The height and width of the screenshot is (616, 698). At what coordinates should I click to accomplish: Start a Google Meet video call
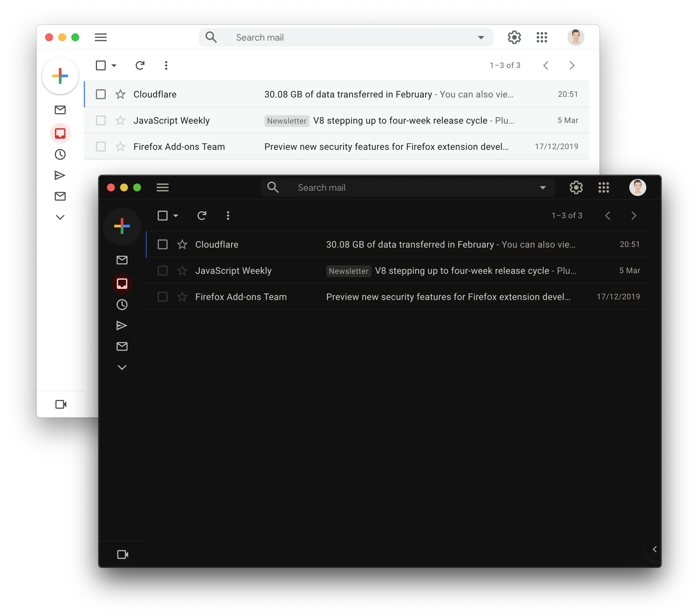122,554
